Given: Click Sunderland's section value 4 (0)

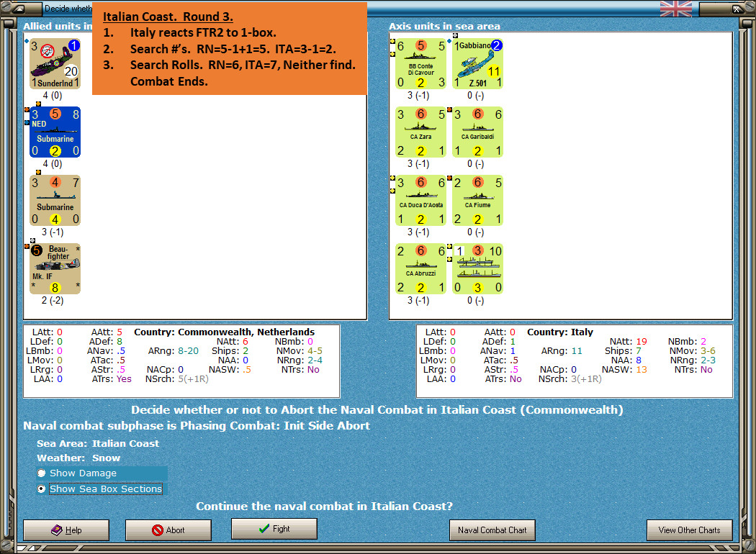Looking at the screenshot, I should [x=53, y=96].
